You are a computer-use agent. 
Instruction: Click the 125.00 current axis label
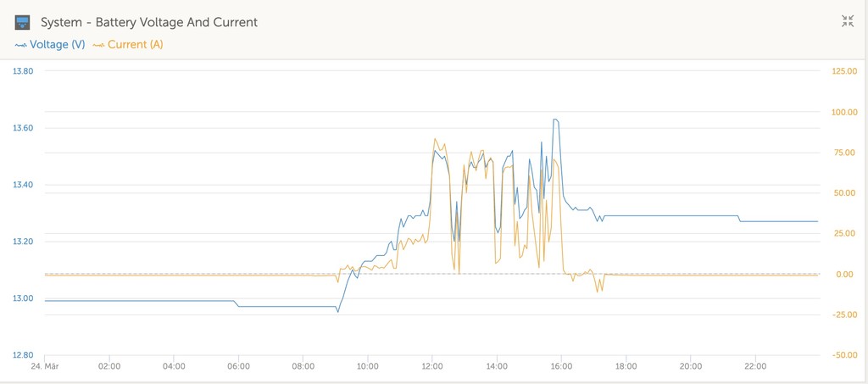(x=843, y=71)
